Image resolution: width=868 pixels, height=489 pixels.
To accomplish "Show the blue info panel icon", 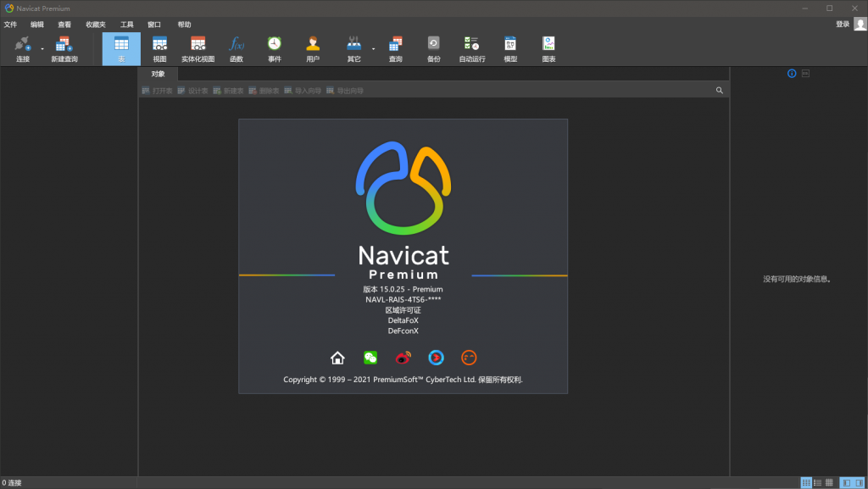I will click(x=792, y=74).
